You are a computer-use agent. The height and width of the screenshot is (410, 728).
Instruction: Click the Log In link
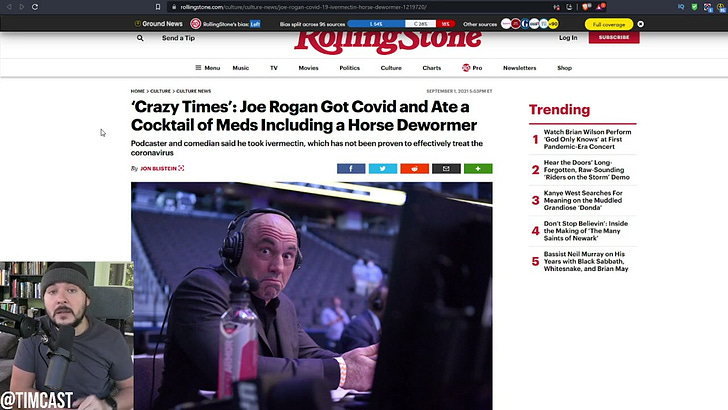[x=568, y=38]
